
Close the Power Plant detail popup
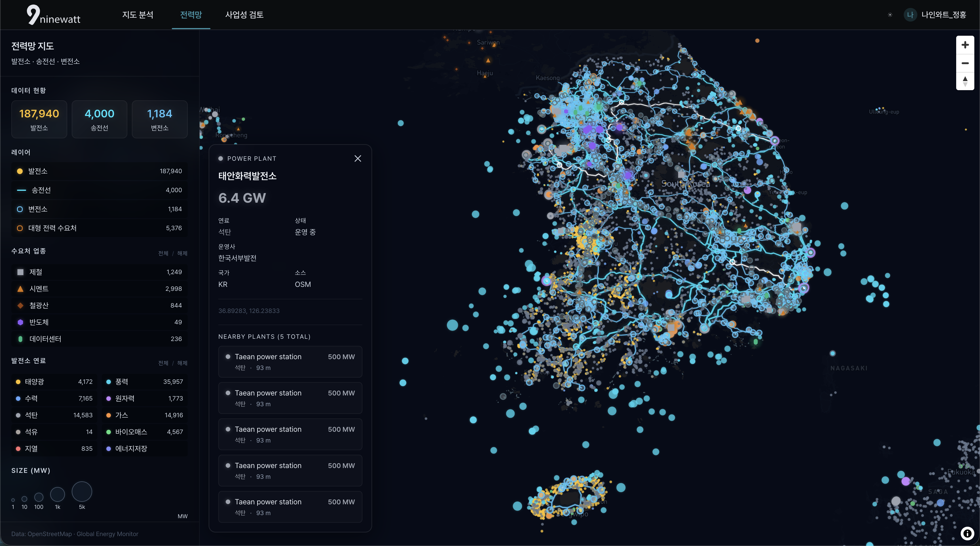358,158
